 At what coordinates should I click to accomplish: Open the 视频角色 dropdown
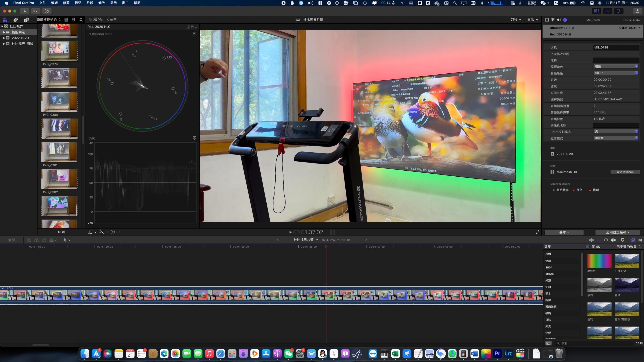pyautogui.click(x=616, y=67)
